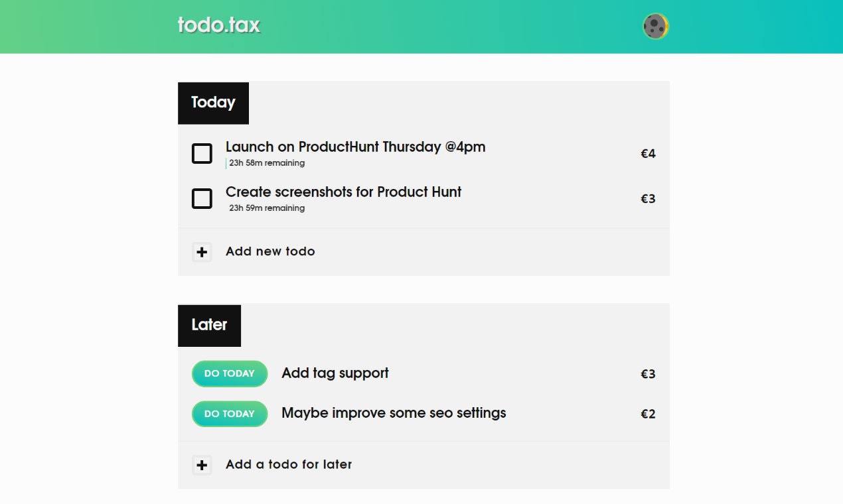Click the plus icon under the Later section
This screenshot has width=843, height=504.
tap(202, 465)
